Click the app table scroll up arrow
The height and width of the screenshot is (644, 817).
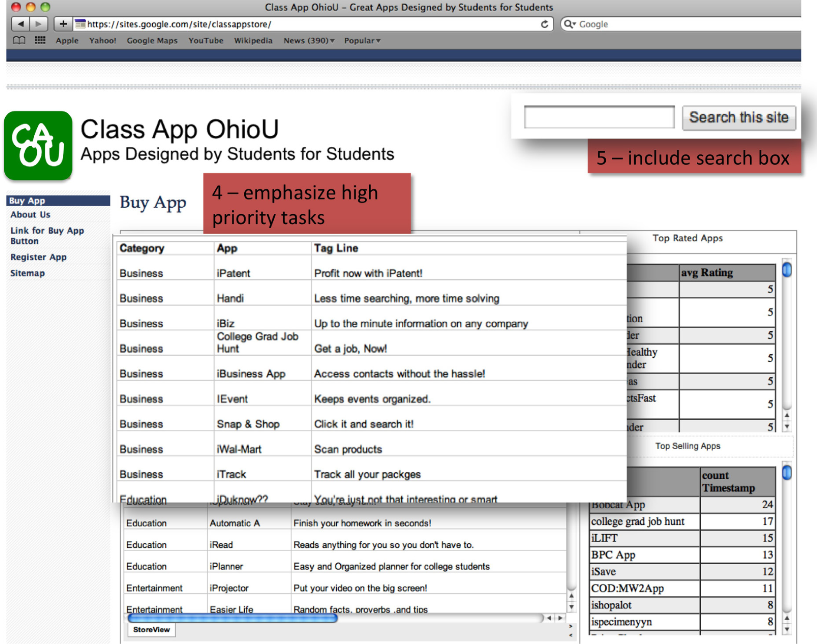[571, 596]
